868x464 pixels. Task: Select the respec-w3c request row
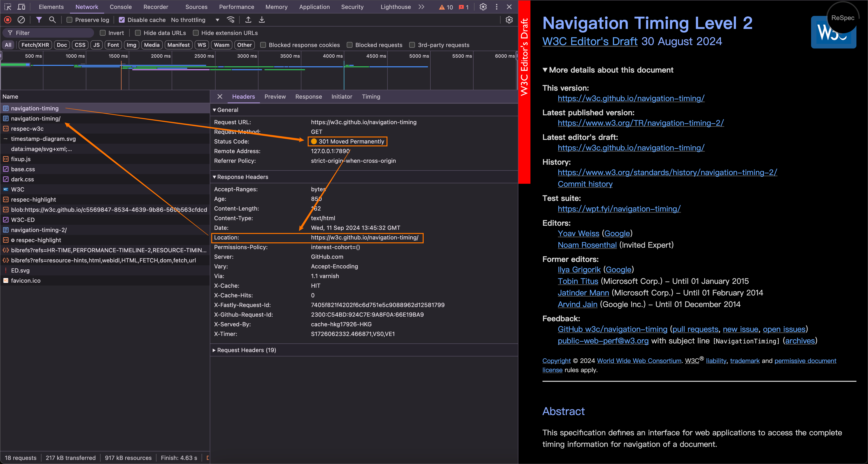click(x=105, y=129)
